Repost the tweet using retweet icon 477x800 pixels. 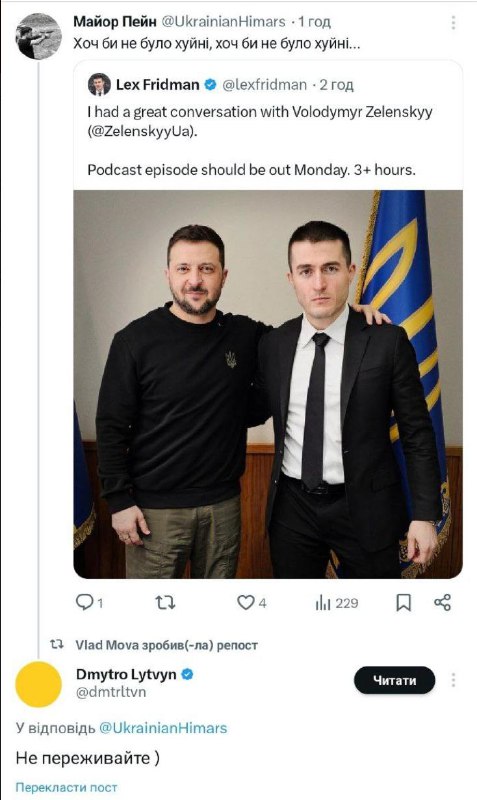pos(165,603)
